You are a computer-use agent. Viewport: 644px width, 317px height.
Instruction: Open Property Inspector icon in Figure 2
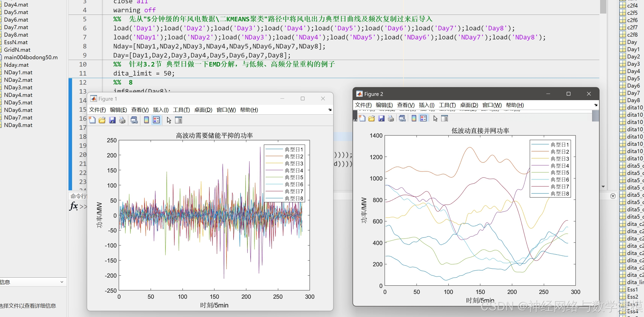[444, 118]
